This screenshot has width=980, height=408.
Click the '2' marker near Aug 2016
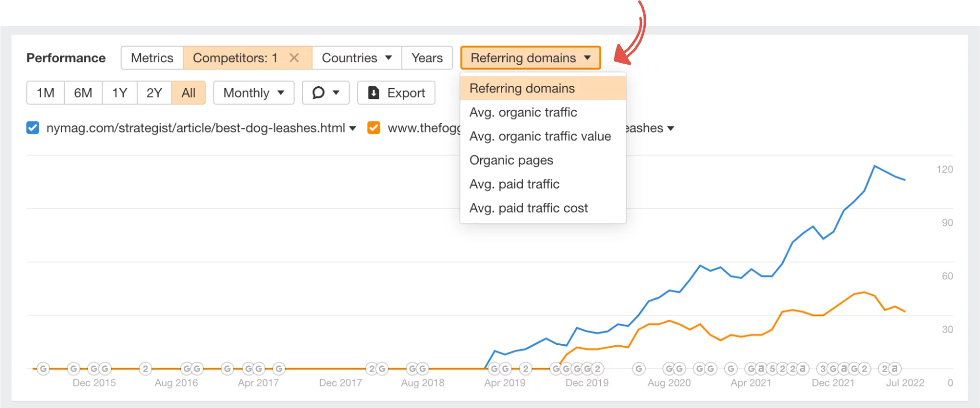click(x=145, y=368)
